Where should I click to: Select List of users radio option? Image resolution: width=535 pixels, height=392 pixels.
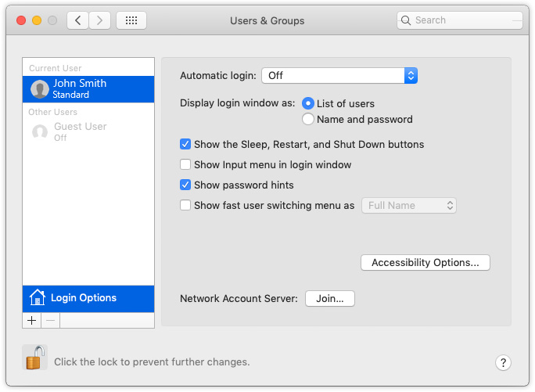pyautogui.click(x=308, y=103)
